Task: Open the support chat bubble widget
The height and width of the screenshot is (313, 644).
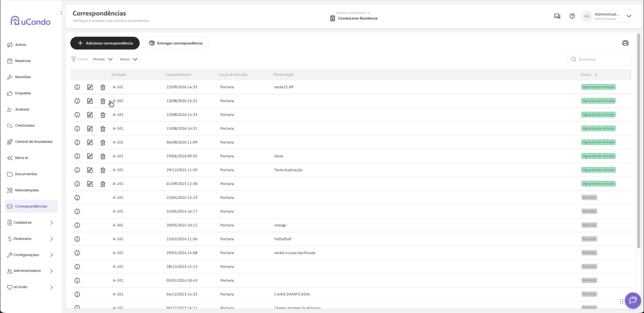Action: tap(633, 300)
